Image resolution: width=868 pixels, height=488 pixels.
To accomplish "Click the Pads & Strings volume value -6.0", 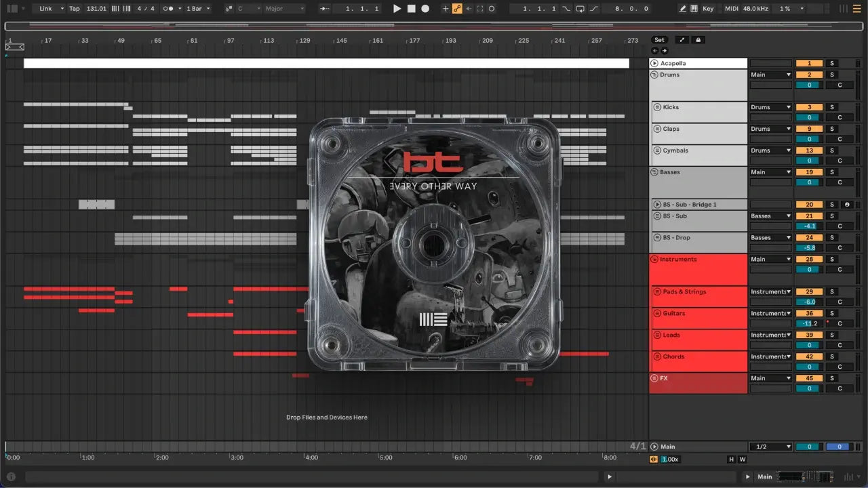I will [x=809, y=302].
